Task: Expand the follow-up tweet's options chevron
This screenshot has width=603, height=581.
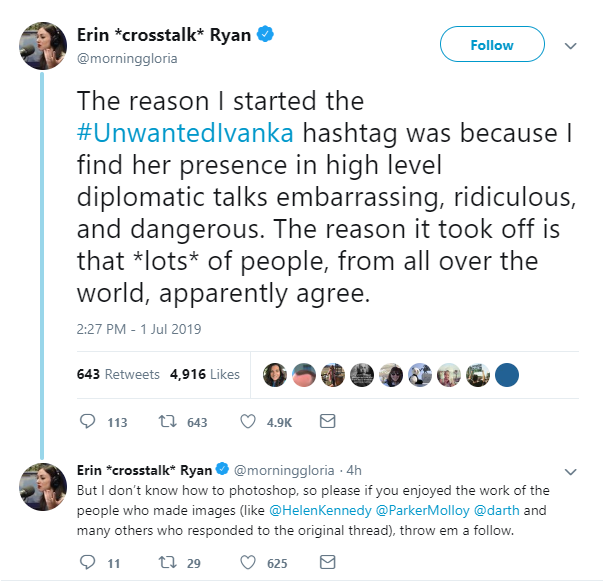Action: (571, 471)
